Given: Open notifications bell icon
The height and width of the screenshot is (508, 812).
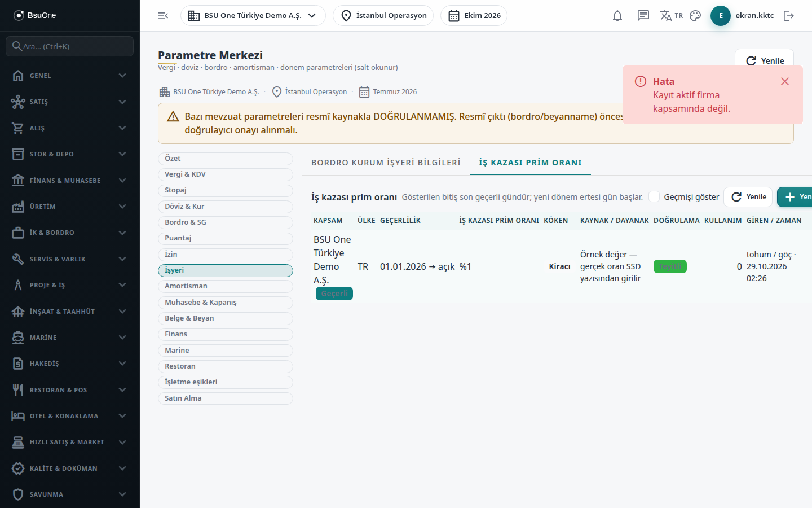Looking at the screenshot, I should coord(617,16).
